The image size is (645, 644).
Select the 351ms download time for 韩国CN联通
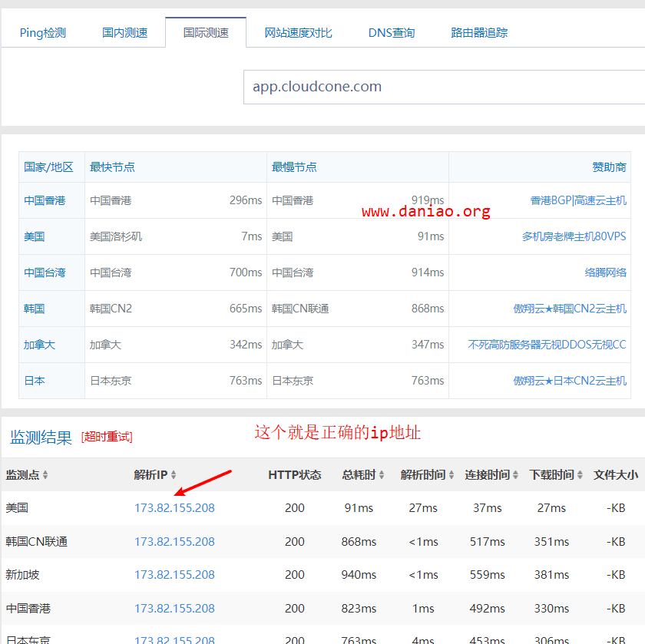pyautogui.click(x=551, y=542)
